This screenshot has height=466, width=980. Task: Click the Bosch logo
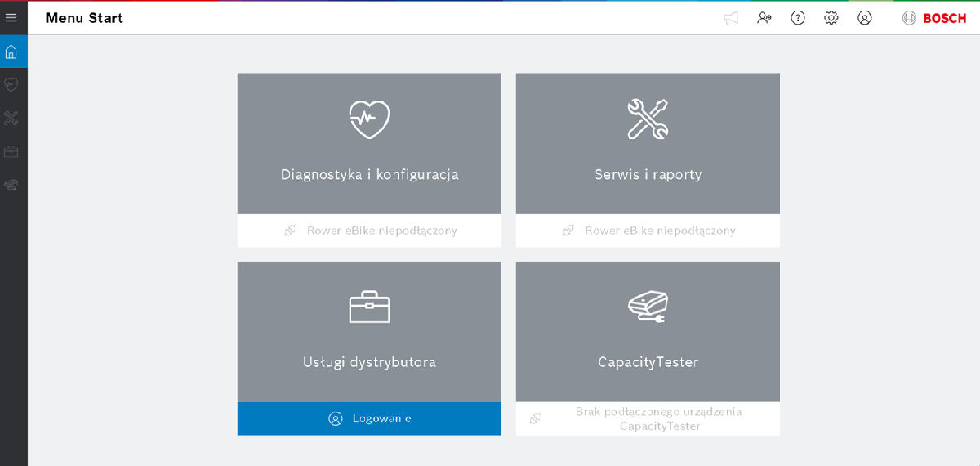[933, 18]
